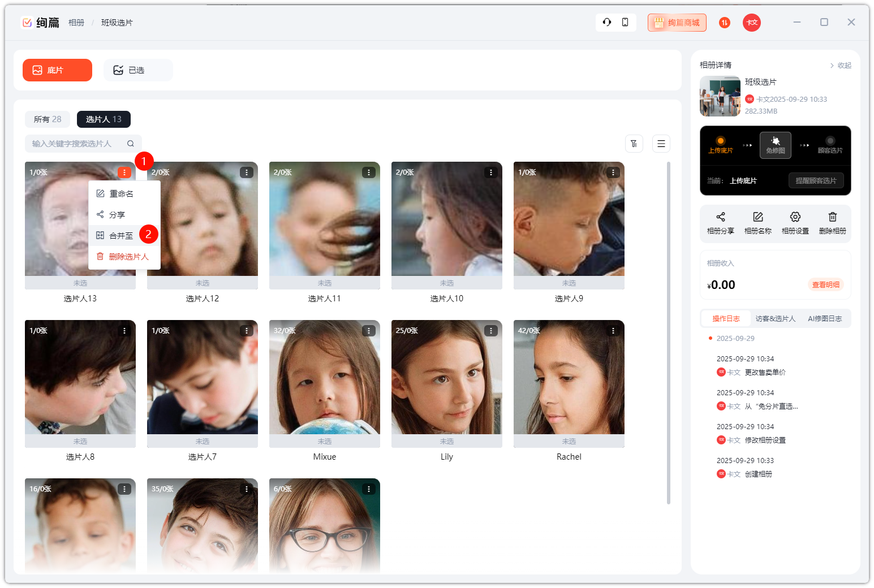This screenshot has height=588, width=874.
Task: Open more options for 选片人9
Action: tap(613, 172)
